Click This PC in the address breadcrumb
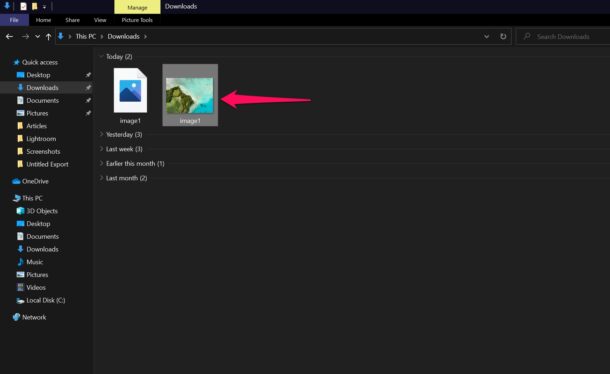610x374 pixels. pyautogui.click(x=86, y=36)
